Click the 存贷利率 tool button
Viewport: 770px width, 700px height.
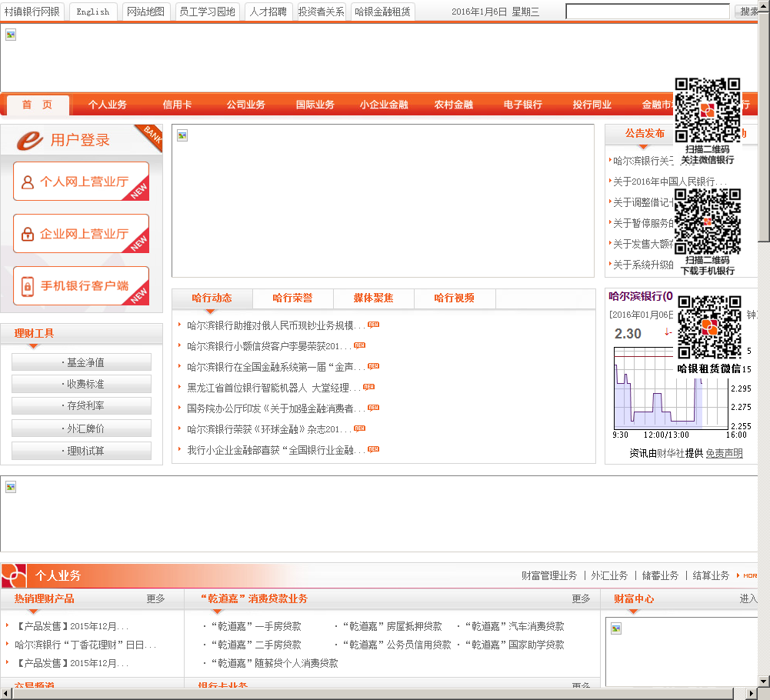[x=82, y=405]
